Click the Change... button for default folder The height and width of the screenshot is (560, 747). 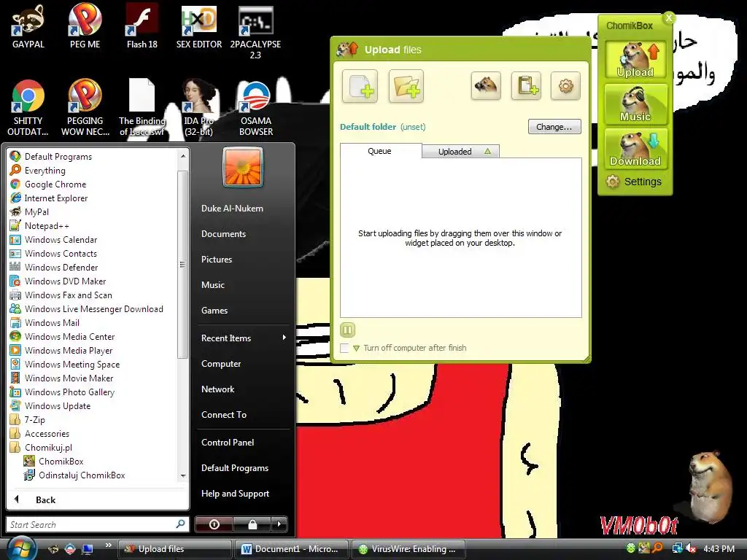pyautogui.click(x=554, y=127)
